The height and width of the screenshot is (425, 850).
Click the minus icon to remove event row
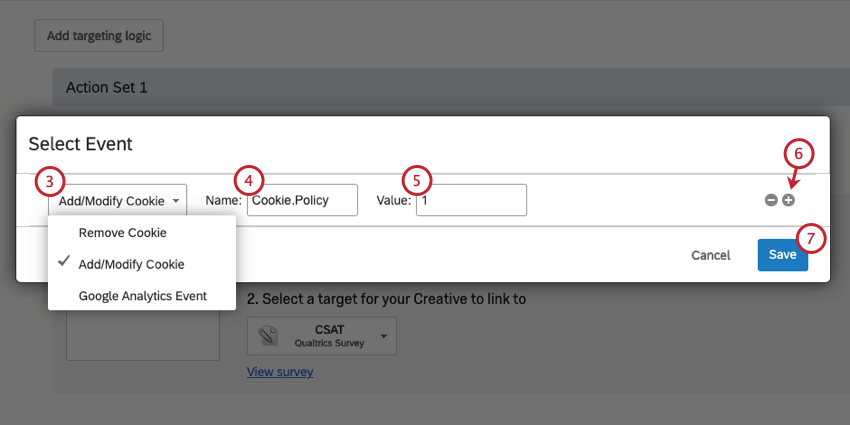click(x=771, y=200)
